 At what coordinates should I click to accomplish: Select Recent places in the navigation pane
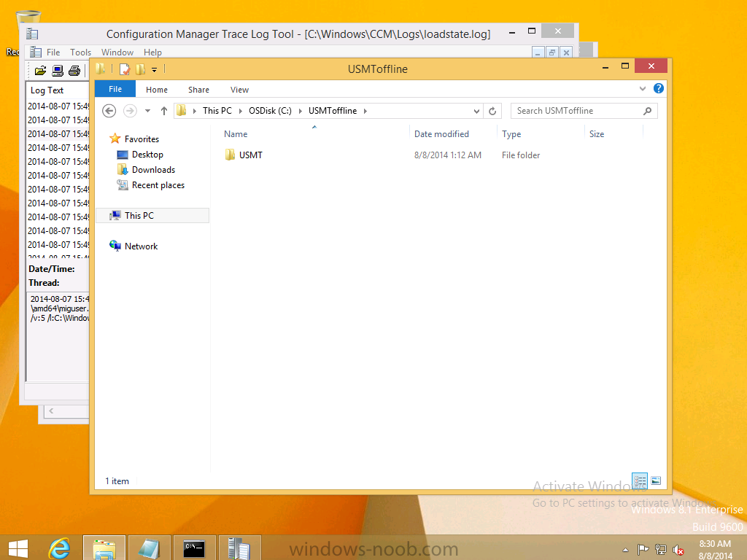click(158, 184)
